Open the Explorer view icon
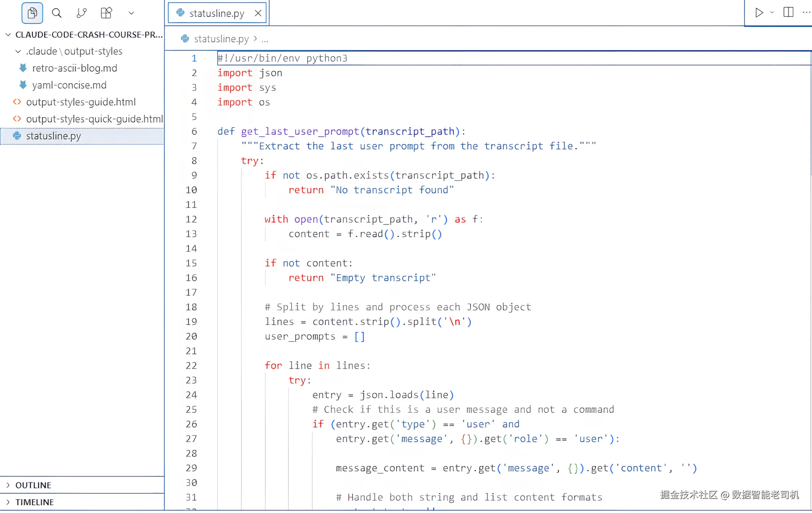The width and height of the screenshot is (812, 513). click(x=32, y=13)
